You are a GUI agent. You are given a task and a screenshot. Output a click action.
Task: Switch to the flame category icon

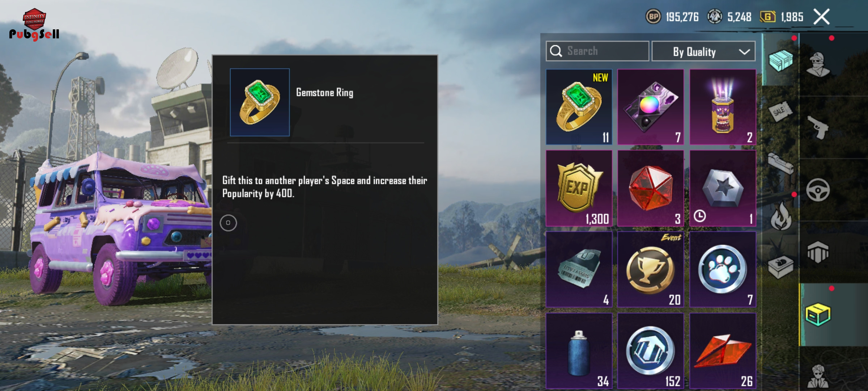coord(781,216)
